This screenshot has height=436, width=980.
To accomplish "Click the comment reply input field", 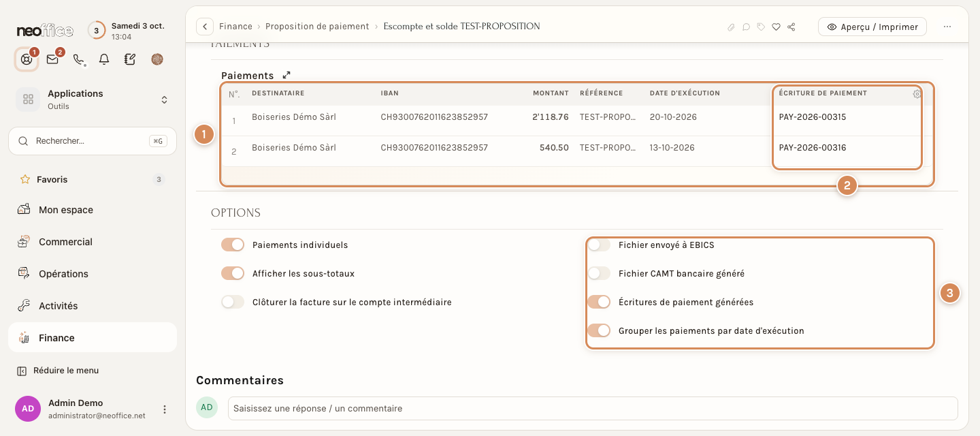I will (593, 408).
